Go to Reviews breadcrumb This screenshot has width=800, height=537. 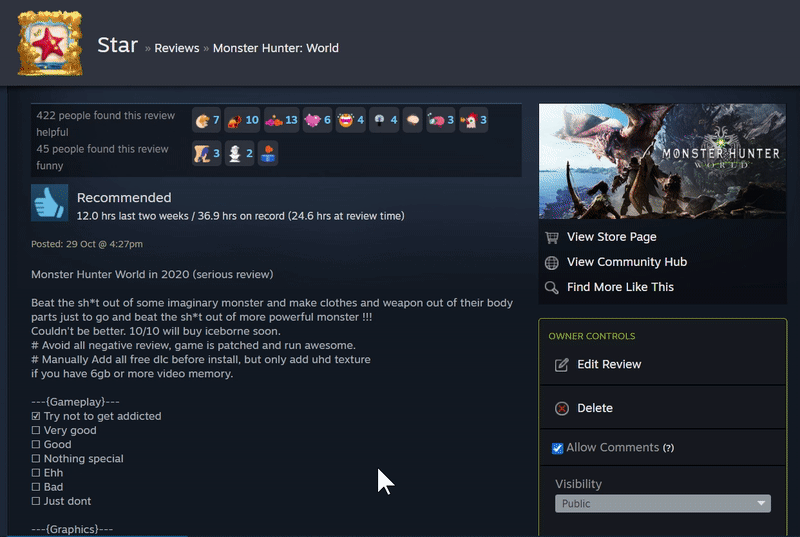click(x=177, y=48)
